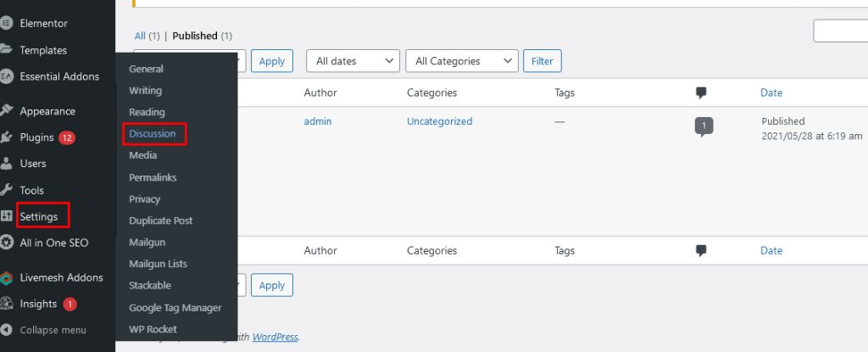
Task: Click the Essential Addons icon
Action: coord(6,76)
